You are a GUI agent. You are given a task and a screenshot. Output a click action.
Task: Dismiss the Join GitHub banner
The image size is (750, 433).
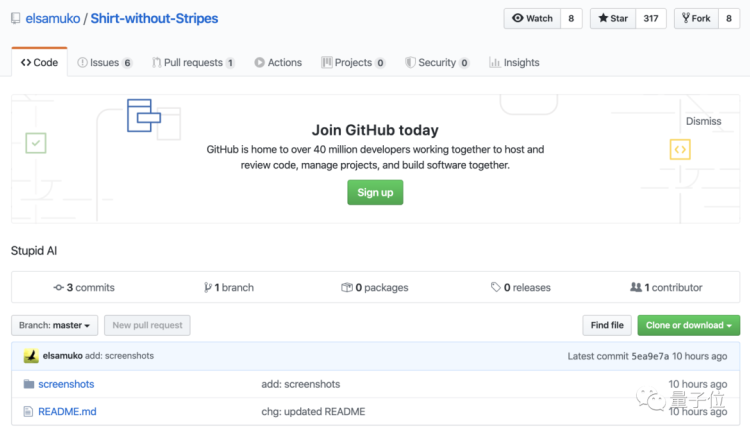703,121
